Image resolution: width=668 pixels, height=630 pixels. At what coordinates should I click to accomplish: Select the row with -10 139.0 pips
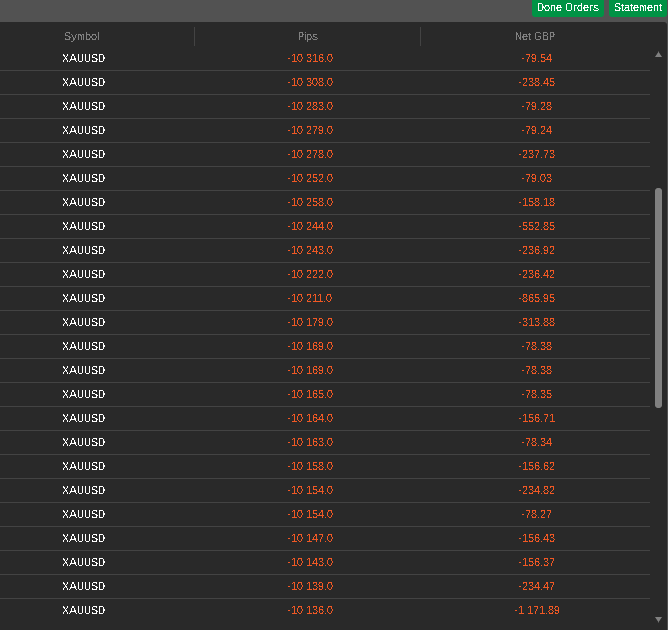325,586
